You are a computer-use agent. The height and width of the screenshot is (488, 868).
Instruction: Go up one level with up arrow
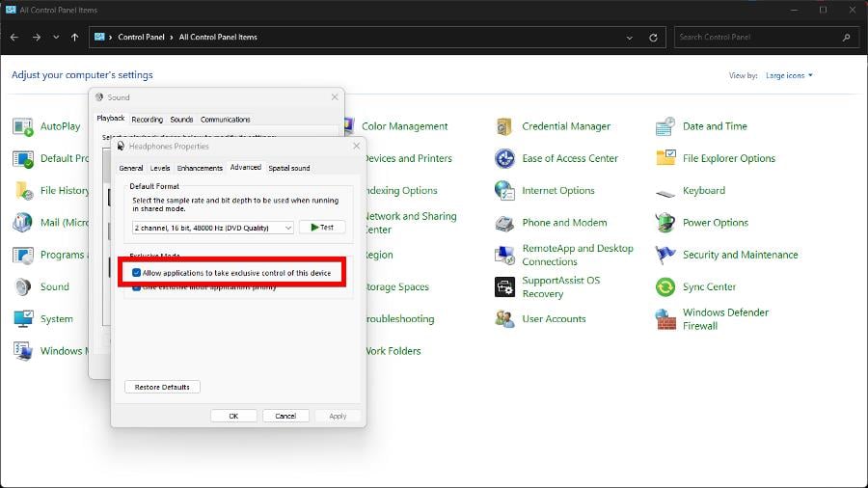click(74, 37)
